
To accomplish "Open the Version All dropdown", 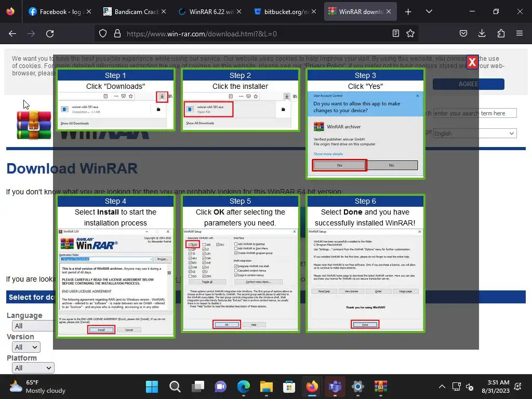I will [26, 347].
